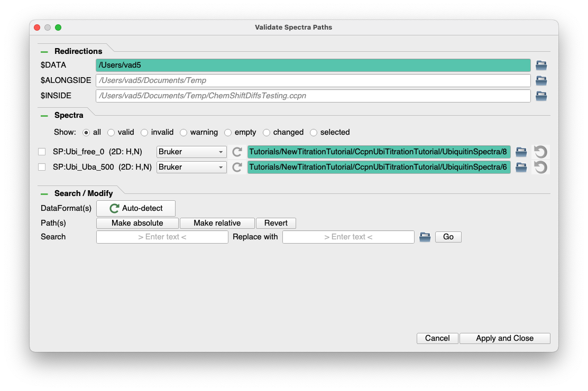Open Bruker format dropdown for SP:Ubi_Uba_500
This screenshot has width=588, height=391.
pos(191,167)
